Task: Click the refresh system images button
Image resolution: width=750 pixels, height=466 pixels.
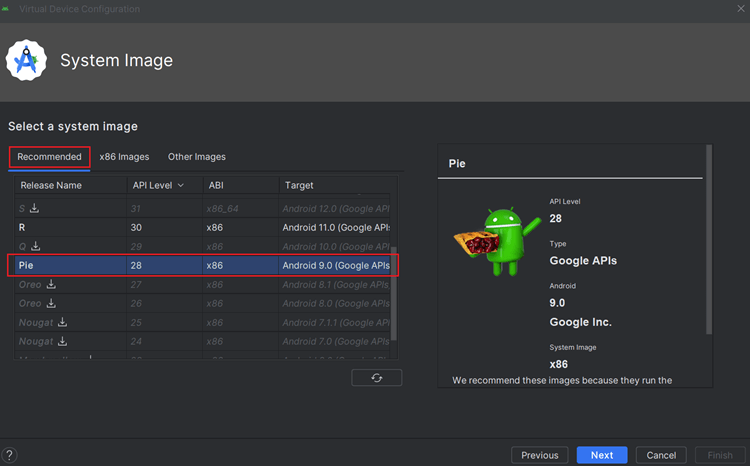Action: tap(376, 377)
